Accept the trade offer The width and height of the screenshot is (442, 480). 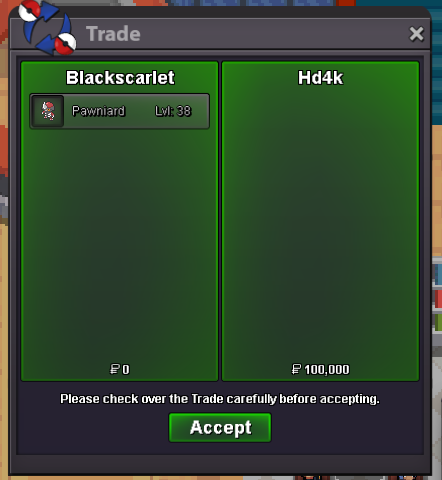click(x=220, y=428)
